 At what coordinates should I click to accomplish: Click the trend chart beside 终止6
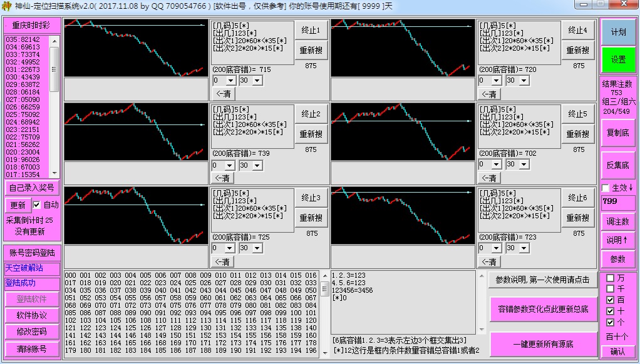click(403, 215)
